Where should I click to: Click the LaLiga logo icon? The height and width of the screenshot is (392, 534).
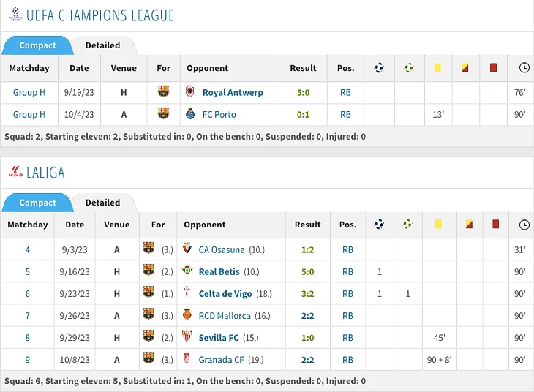click(15, 171)
